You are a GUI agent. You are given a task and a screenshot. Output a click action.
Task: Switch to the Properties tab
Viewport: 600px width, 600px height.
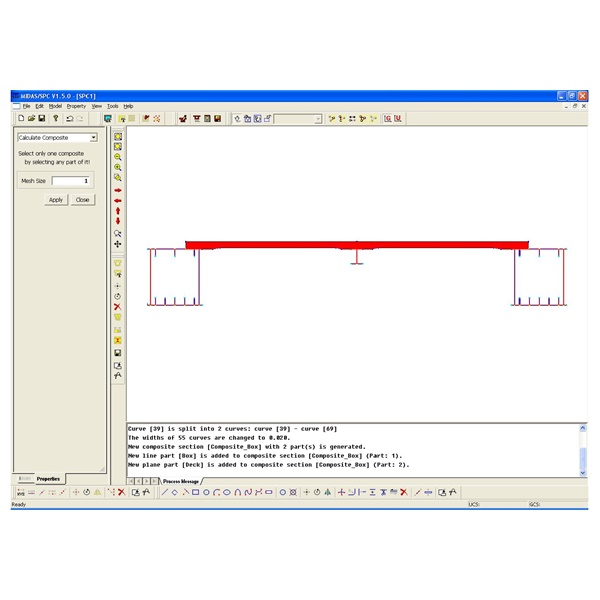point(49,479)
